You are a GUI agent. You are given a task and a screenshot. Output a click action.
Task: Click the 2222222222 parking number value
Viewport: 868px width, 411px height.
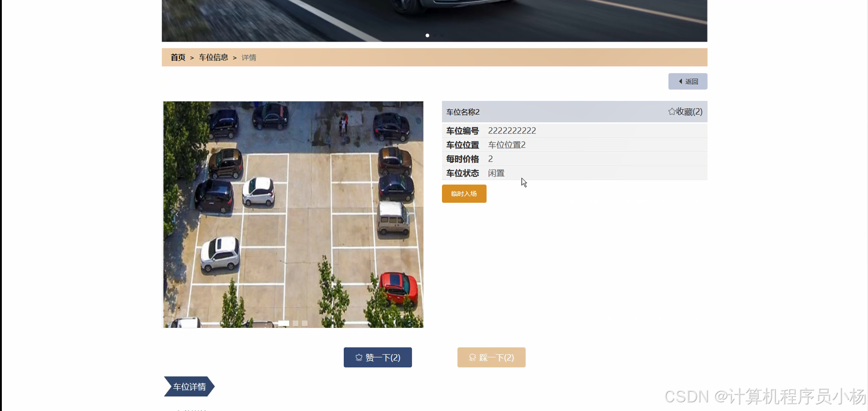tap(512, 131)
